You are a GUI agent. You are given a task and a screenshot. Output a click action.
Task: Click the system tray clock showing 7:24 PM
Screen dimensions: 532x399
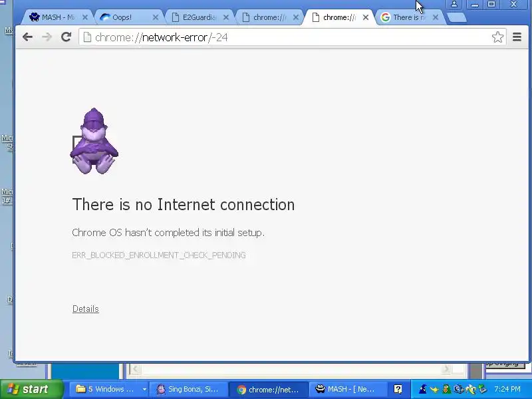click(507, 389)
